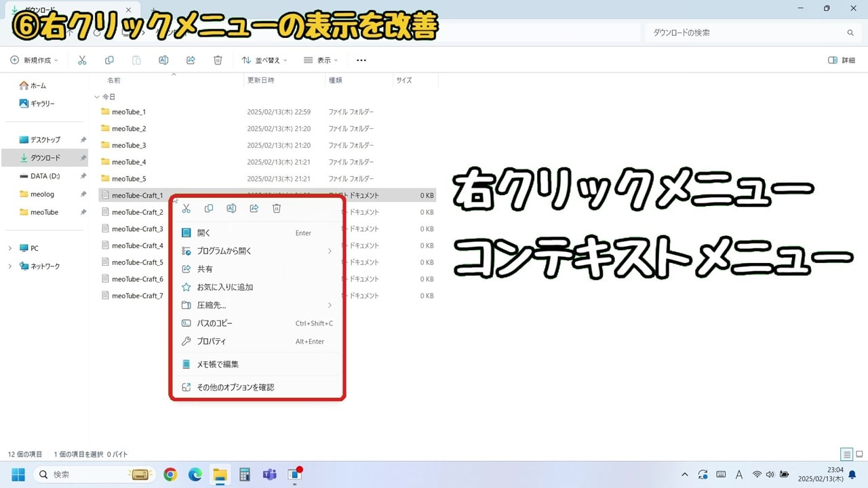Open Microsoft Teams from the taskbar
Image resolution: width=868 pixels, height=488 pixels.
point(269,474)
